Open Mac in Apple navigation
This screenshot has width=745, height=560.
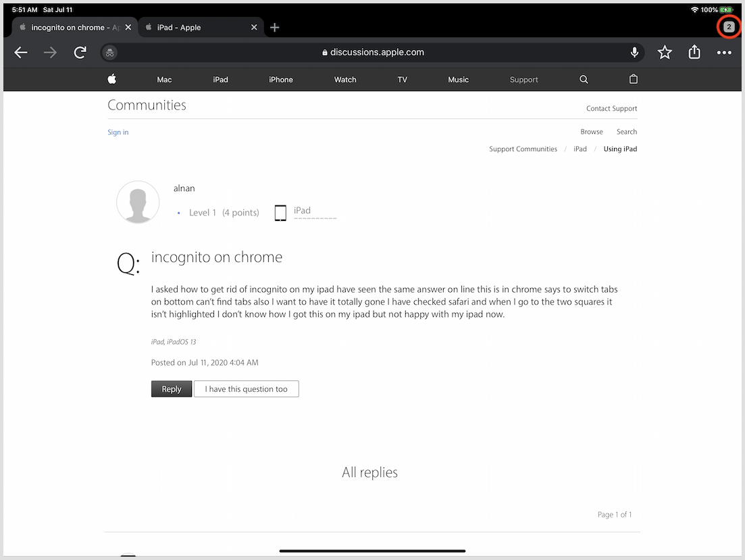(x=164, y=80)
